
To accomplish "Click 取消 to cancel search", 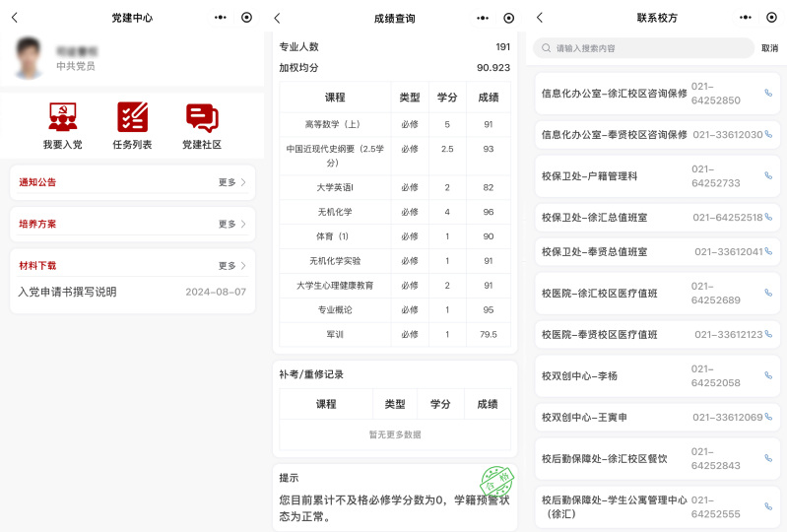I will pos(769,48).
